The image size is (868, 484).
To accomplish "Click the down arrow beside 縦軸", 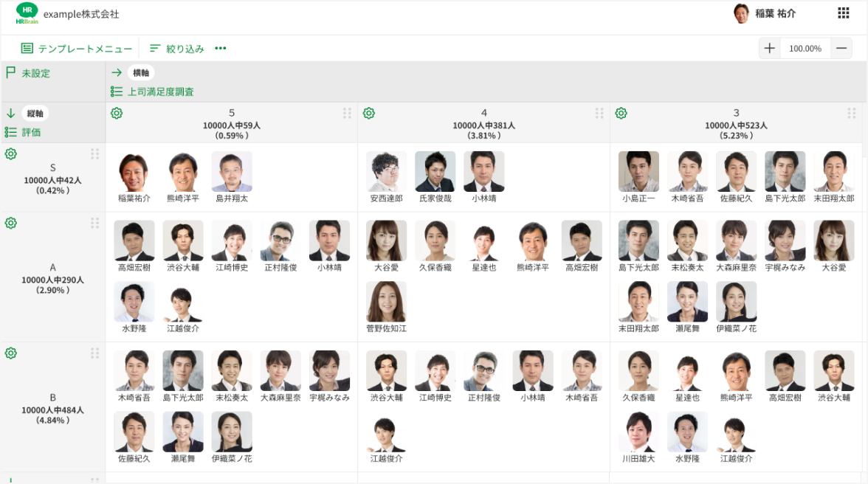I will pos(10,114).
